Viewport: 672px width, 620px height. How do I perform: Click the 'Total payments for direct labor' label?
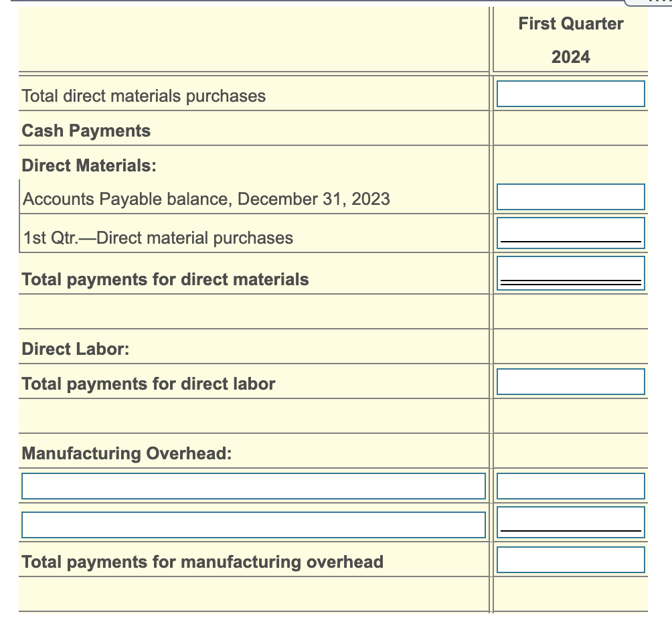tap(149, 384)
